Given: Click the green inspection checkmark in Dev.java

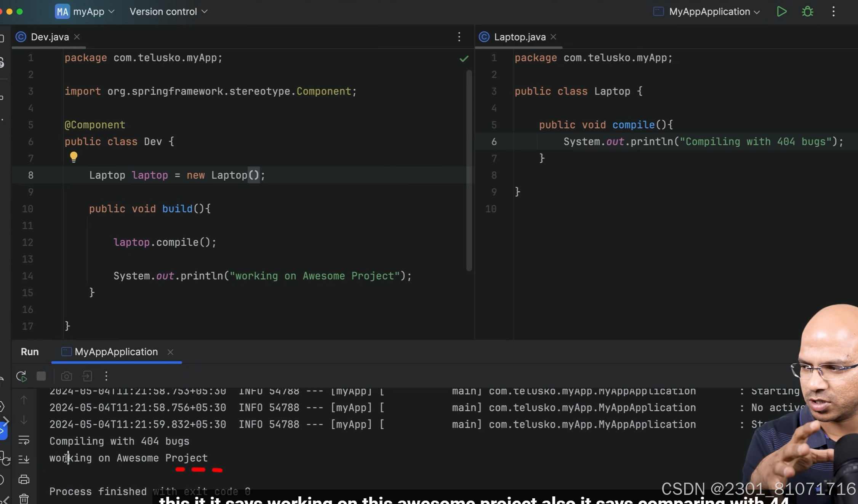Looking at the screenshot, I should coord(464,59).
